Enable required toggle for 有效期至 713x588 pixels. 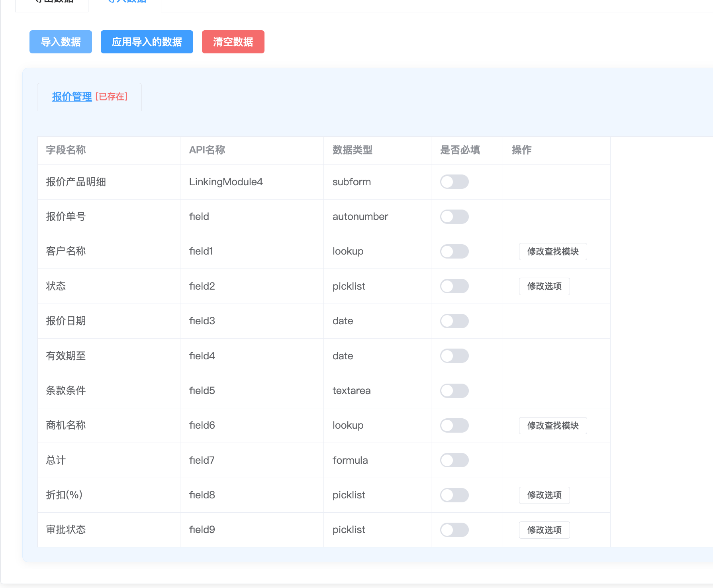coord(454,356)
